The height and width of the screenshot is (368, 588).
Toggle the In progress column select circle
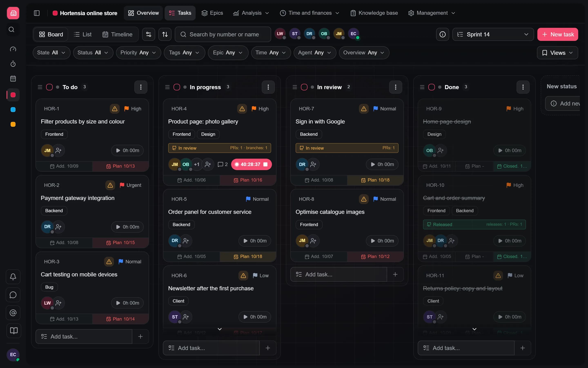[x=177, y=87]
